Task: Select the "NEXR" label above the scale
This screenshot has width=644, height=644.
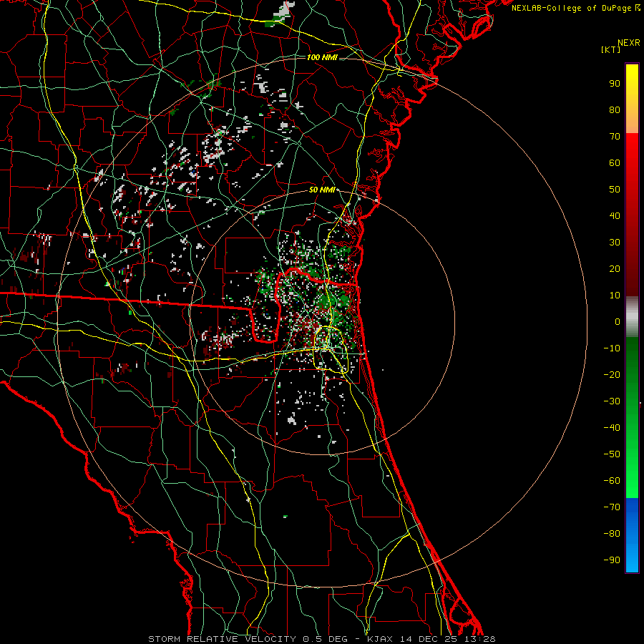Action: tap(628, 43)
